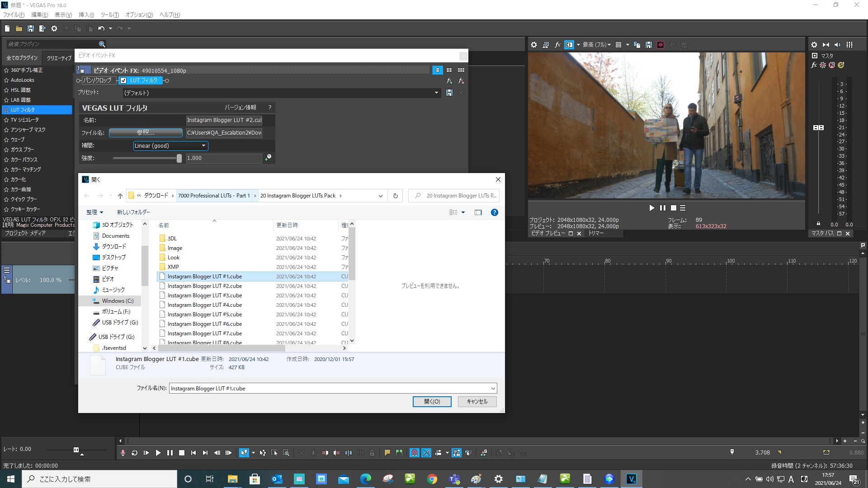
Task: Click the バージョン情報 link in LUT filter
Action: 241,108
